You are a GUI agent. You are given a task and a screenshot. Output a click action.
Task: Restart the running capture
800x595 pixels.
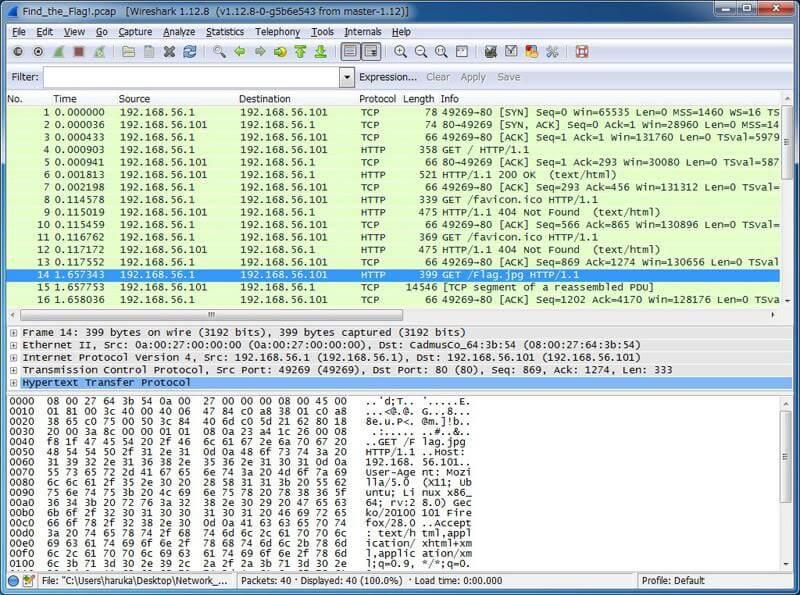[99, 52]
